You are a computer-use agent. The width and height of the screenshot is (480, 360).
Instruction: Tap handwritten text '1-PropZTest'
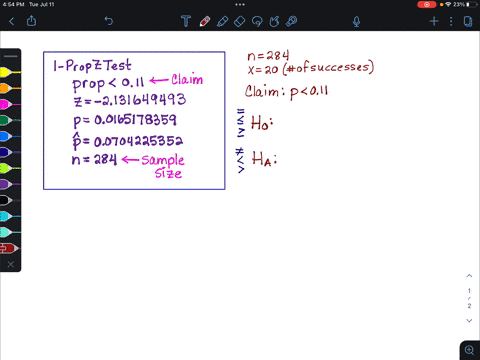[92, 65]
